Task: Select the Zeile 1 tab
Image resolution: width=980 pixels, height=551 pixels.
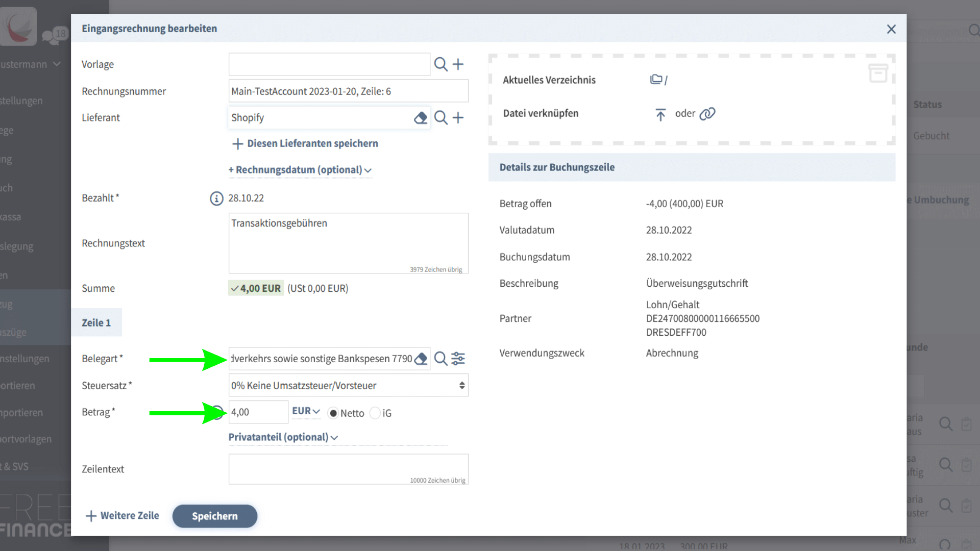Action: click(x=96, y=323)
